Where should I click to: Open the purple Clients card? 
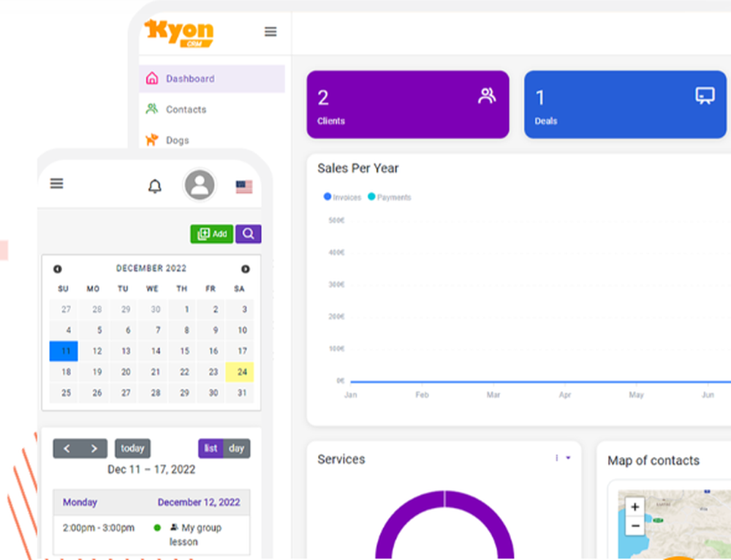[408, 105]
